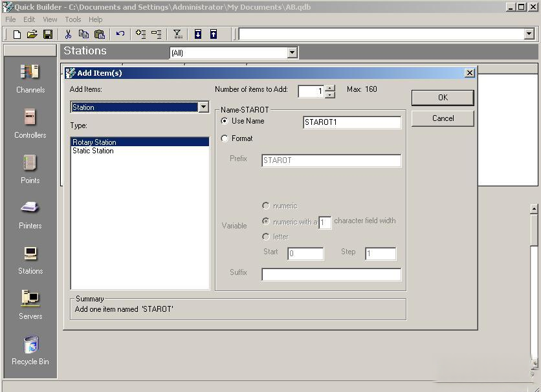Image resolution: width=541 pixels, height=392 pixels.
Task: Click the Suffix input field
Action: point(331,274)
